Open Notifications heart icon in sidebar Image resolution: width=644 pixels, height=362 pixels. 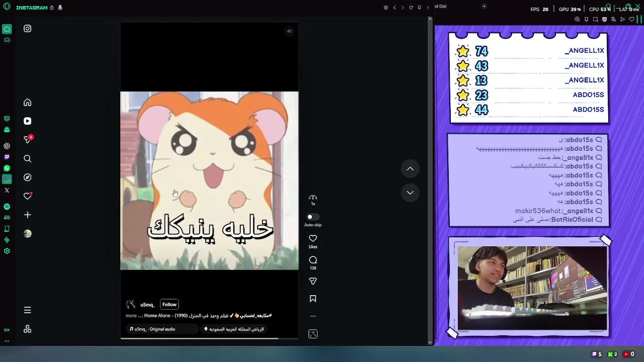click(28, 196)
